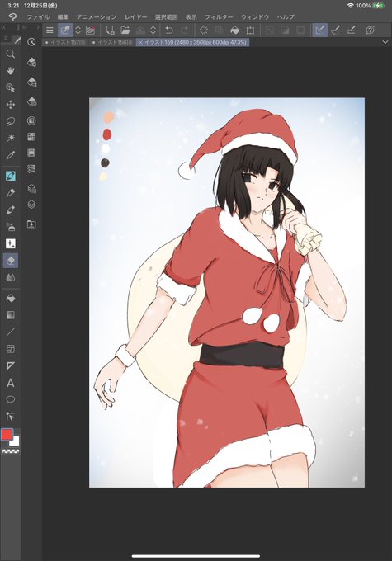The width and height of the screenshot is (392, 561).
Task: Select the Text tool
Action: [11, 383]
